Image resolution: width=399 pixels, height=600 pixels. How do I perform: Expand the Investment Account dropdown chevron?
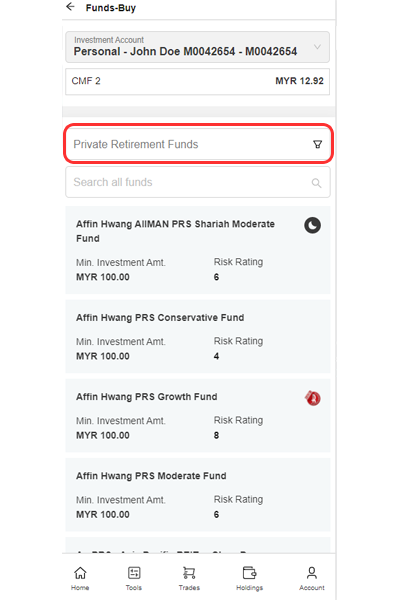click(x=317, y=47)
